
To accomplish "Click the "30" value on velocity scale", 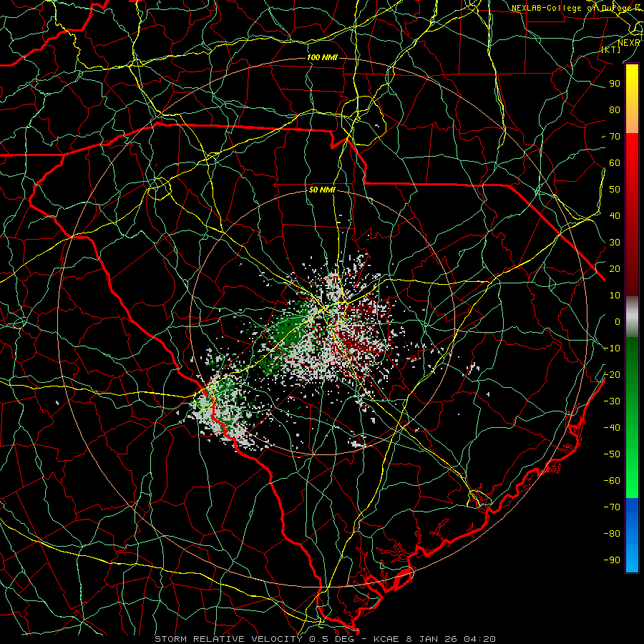I will [615, 243].
